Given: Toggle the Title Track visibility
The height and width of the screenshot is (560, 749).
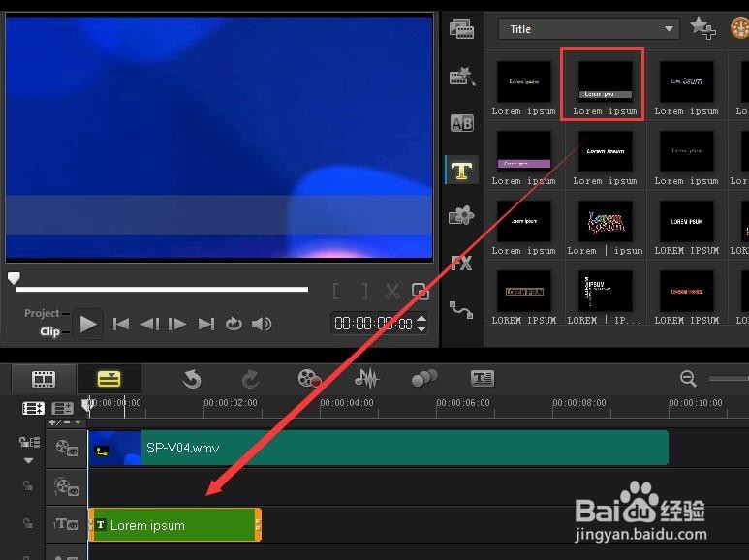Looking at the screenshot, I should coord(66,525).
